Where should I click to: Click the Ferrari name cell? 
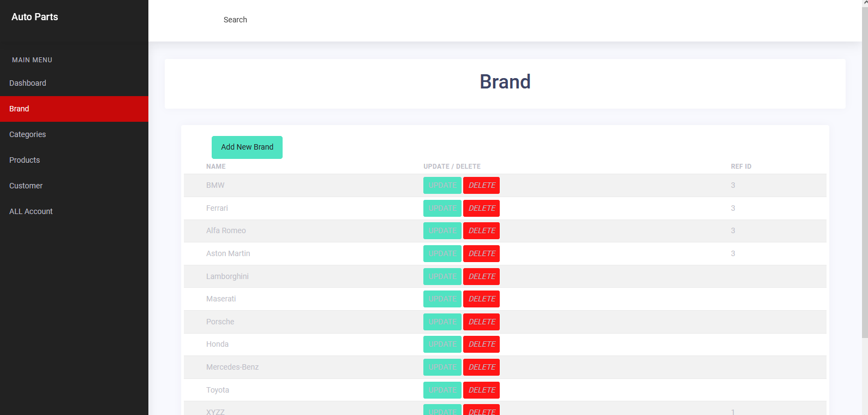click(217, 208)
